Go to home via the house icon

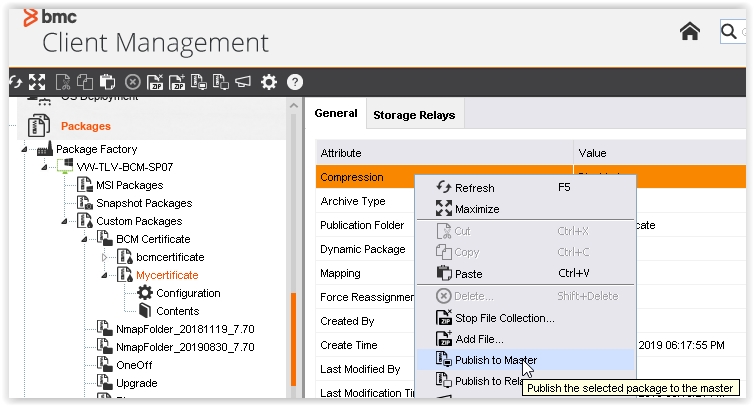[690, 32]
